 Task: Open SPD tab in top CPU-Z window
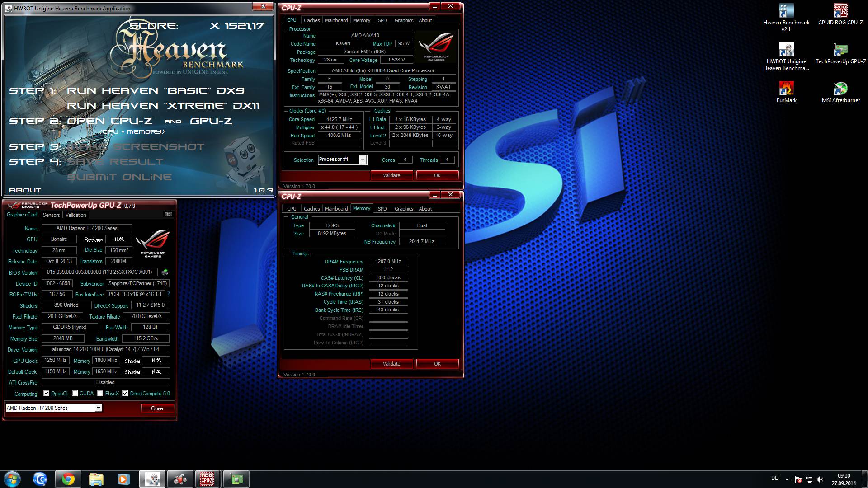(382, 20)
